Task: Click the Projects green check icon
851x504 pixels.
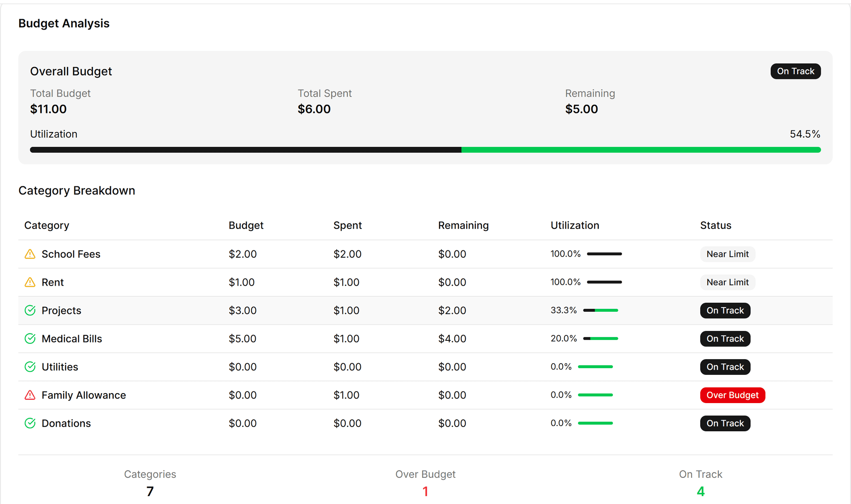Action: click(x=30, y=311)
